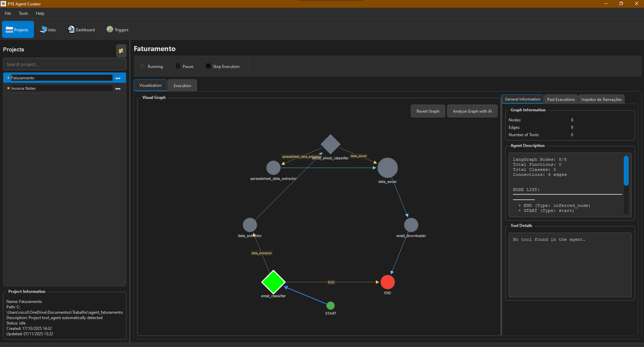Viewport: 644px width, 347px height.
Task: Click the Revert Graph button
Action: [x=428, y=111]
